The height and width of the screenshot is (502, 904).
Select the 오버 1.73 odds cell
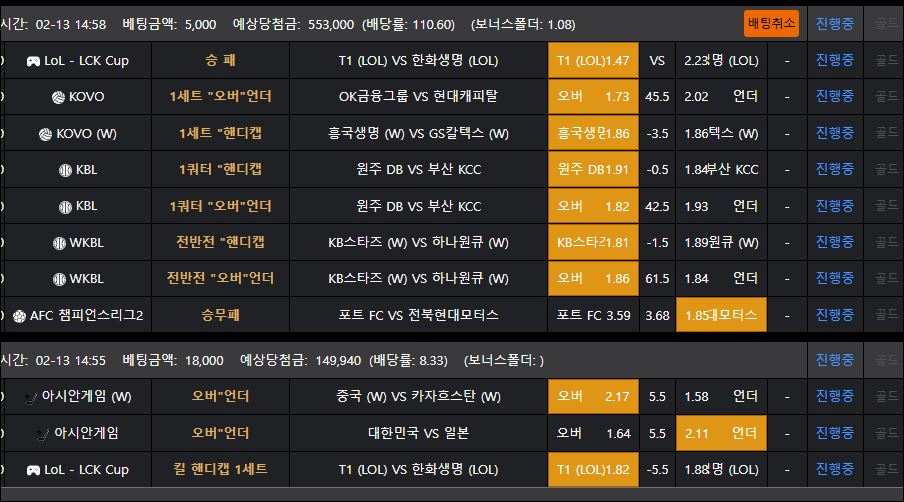(593, 97)
